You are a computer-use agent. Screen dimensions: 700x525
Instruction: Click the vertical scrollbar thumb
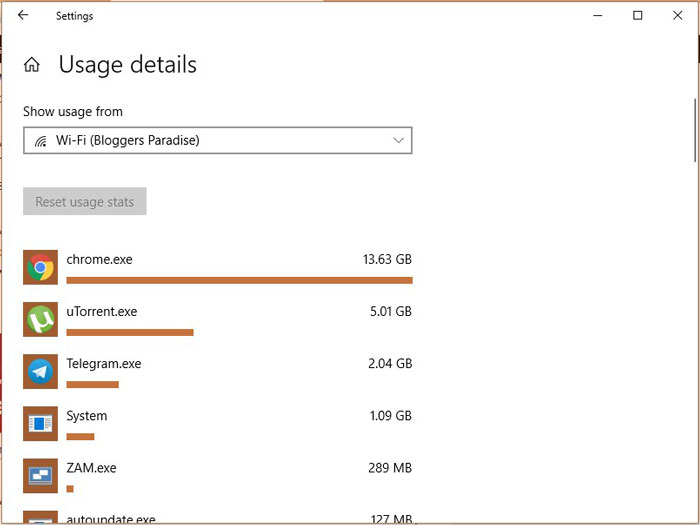pos(695,130)
